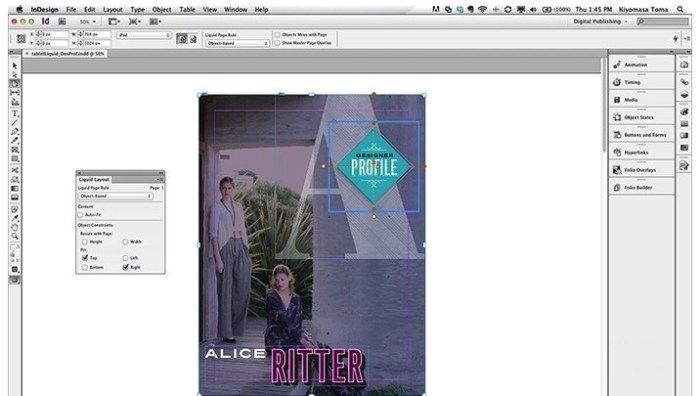Open the Arrange Documents dropdown

coord(155,21)
